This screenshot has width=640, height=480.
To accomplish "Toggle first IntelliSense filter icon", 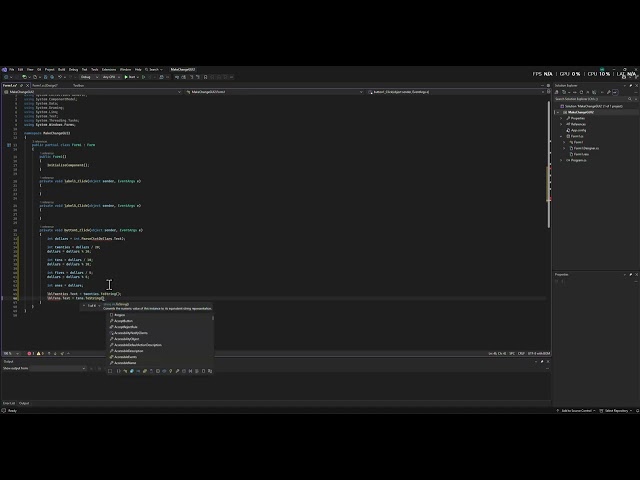I will (110, 371).
